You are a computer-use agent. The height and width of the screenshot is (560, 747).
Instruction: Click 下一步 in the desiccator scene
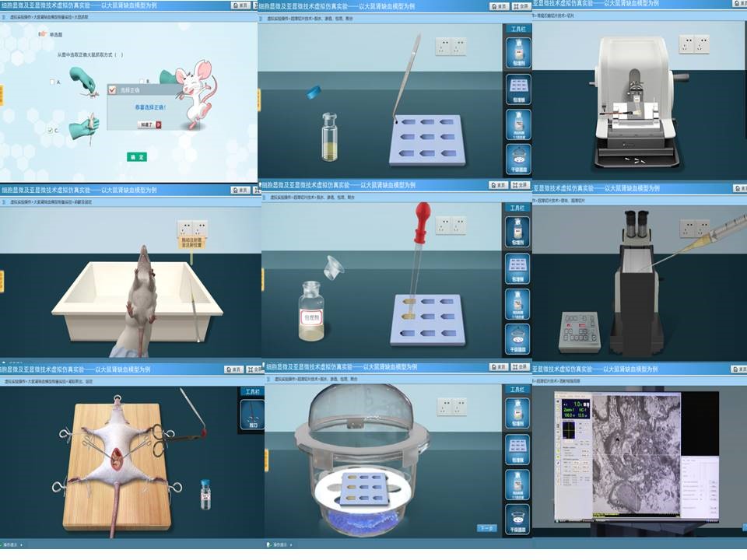(x=486, y=528)
